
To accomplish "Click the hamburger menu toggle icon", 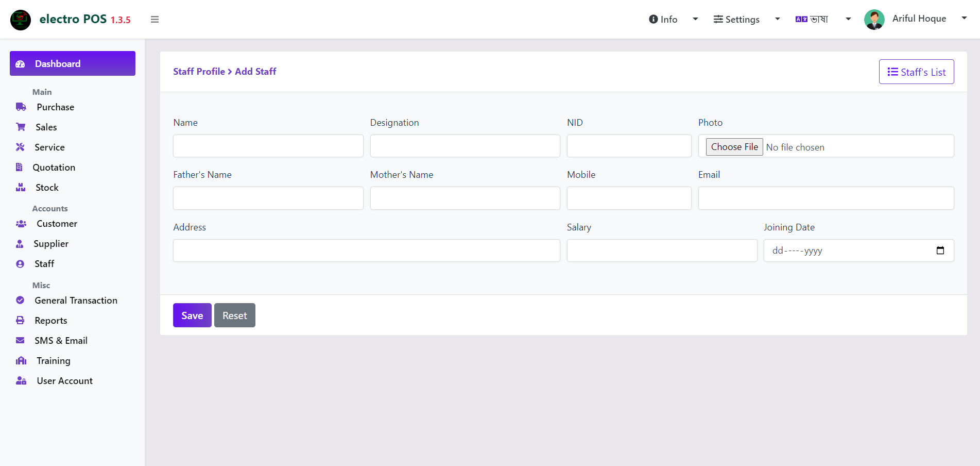I will coord(154,20).
